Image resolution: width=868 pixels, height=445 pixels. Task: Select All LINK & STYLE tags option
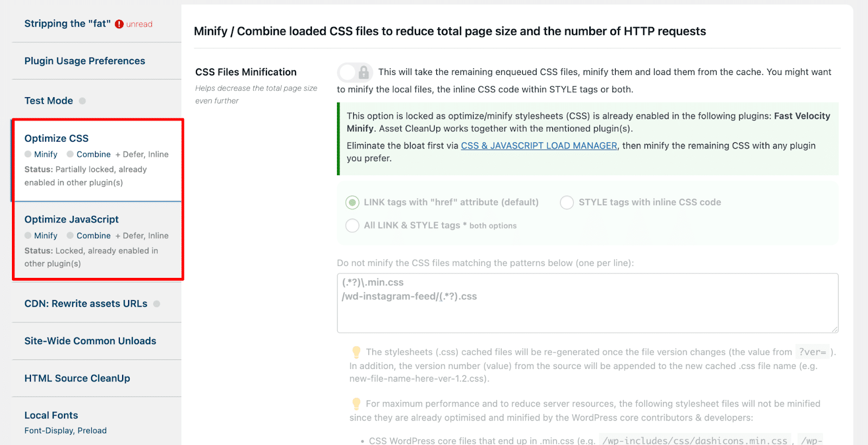pos(353,225)
